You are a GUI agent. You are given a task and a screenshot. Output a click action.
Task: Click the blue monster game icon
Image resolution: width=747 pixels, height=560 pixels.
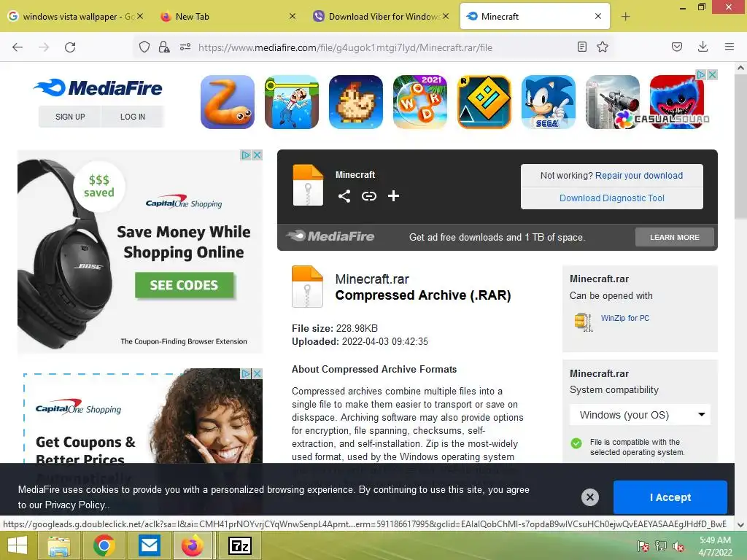676,102
